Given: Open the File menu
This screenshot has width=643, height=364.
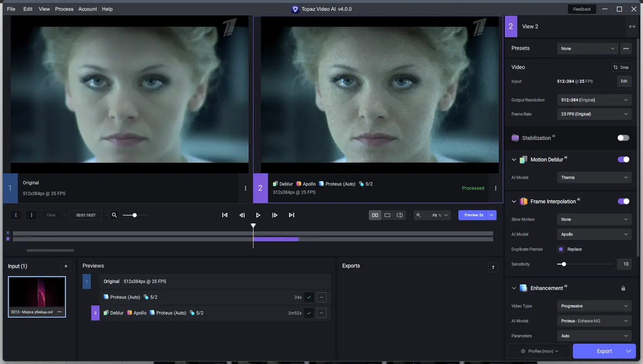Looking at the screenshot, I should 11,9.
